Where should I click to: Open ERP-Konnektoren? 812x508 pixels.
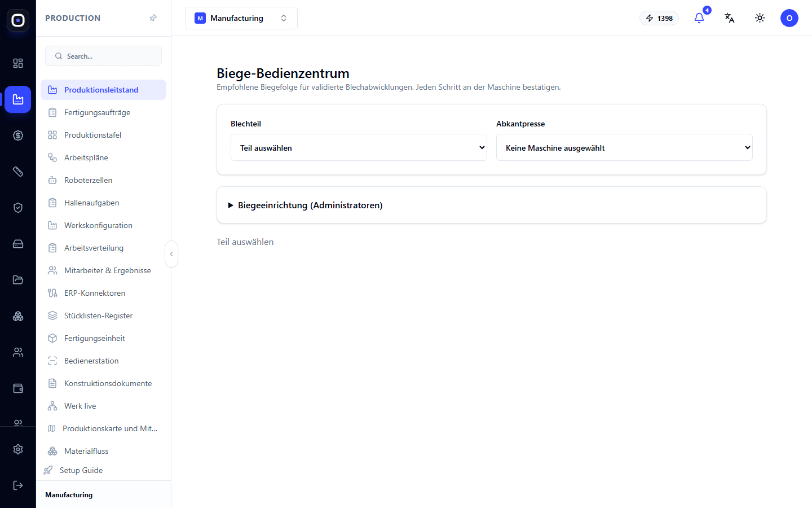click(x=103, y=293)
